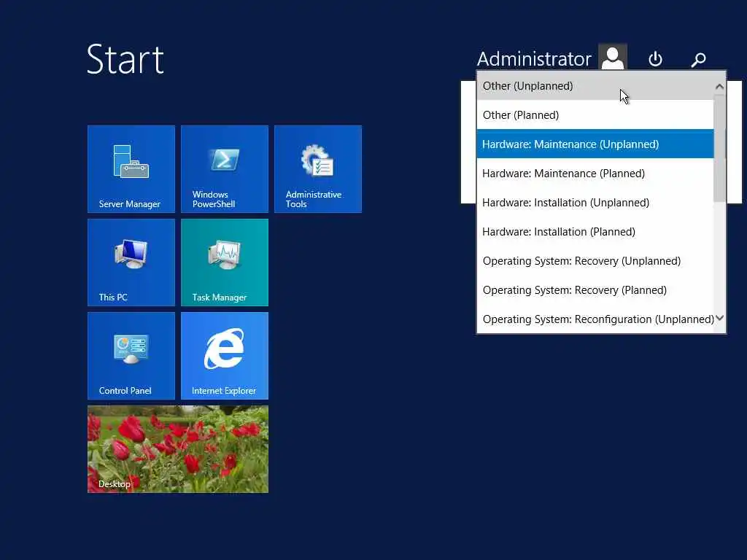This screenshot has width=747, height=560.
Task: Open the This PC tile
Action: coord(131,262)
